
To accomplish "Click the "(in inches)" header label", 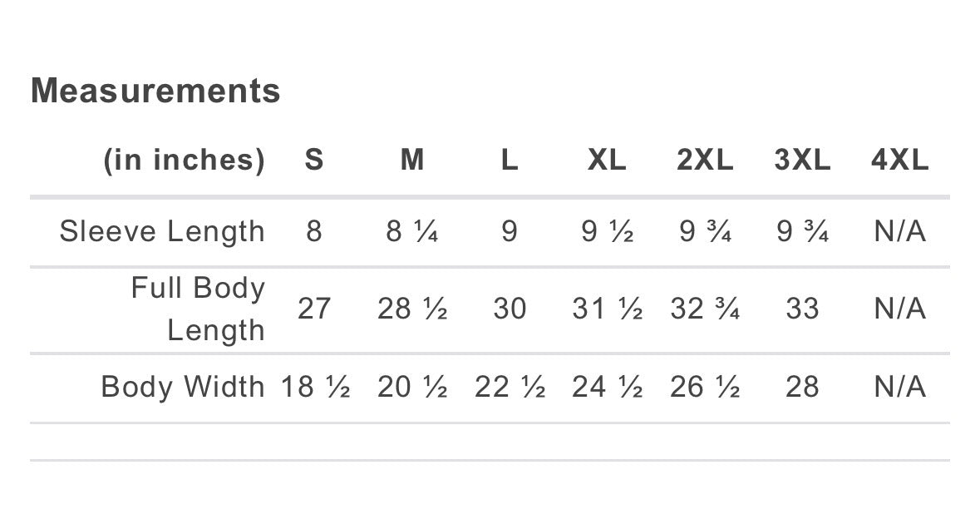I will click(x=184, y=159).
